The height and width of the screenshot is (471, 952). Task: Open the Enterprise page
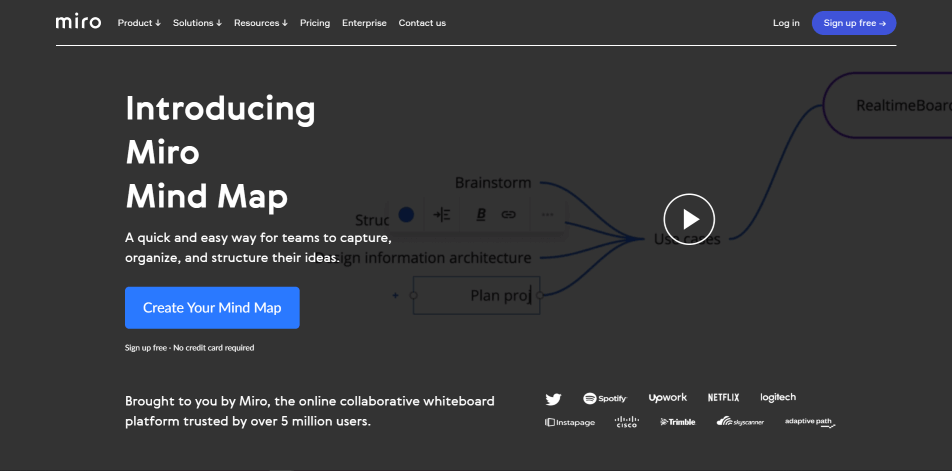click(364, 23)
